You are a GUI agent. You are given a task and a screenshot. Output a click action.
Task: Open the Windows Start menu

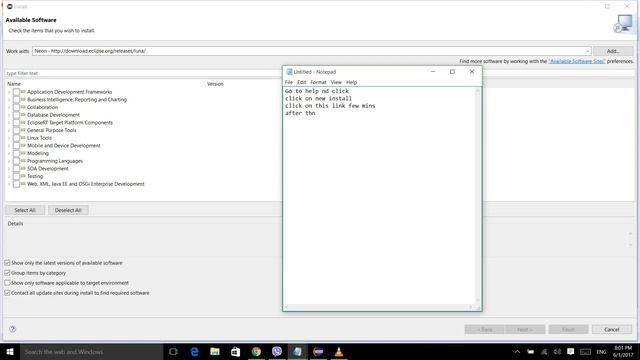point(10,351)
